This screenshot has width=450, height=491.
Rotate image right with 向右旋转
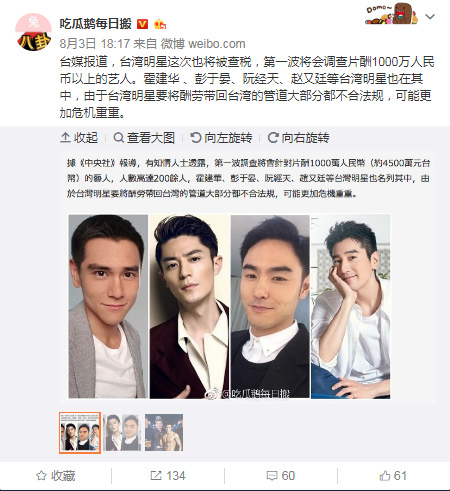[x=298, y=137]
